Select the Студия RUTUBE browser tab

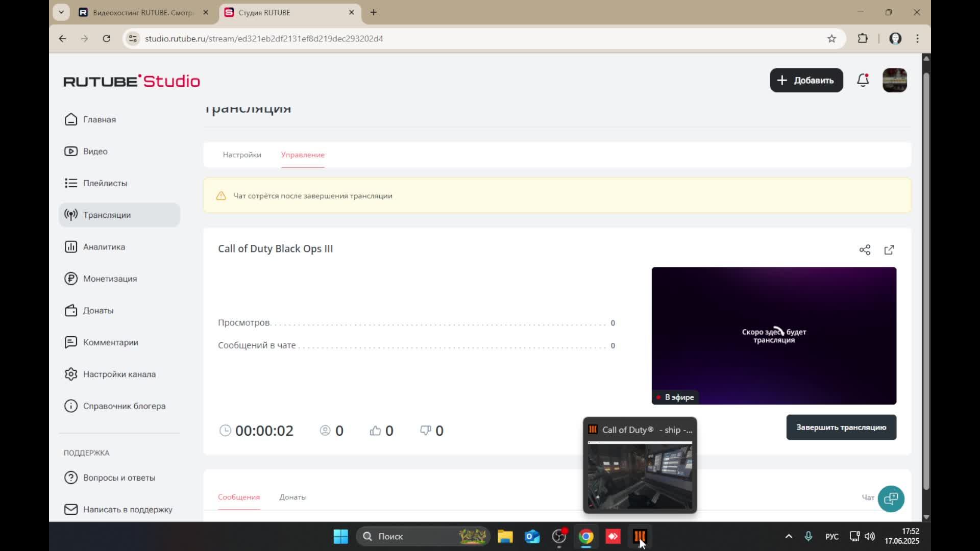click(x=290, y=13)
